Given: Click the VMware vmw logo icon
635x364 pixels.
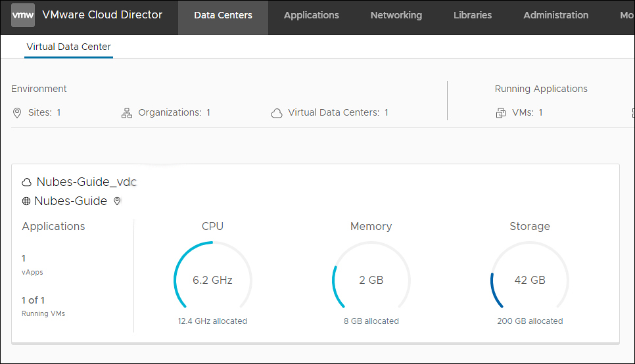Looking at the screenshot, I should [23, 15].
